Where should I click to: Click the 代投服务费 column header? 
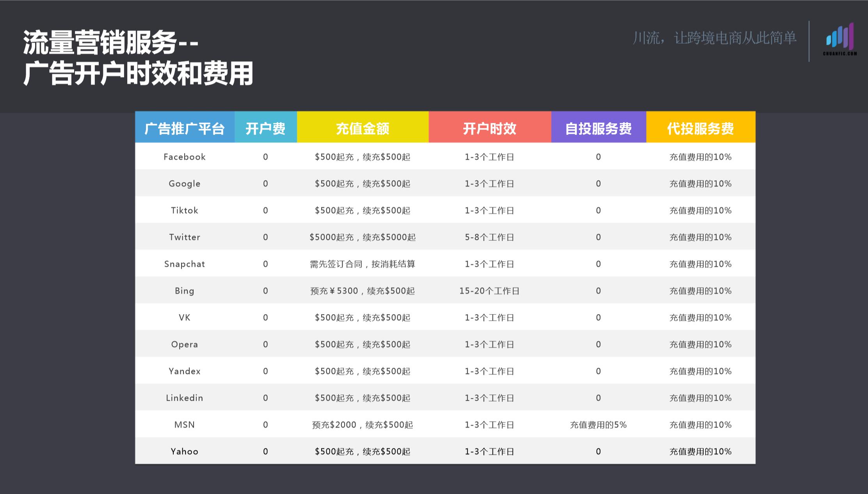(701, 127)
